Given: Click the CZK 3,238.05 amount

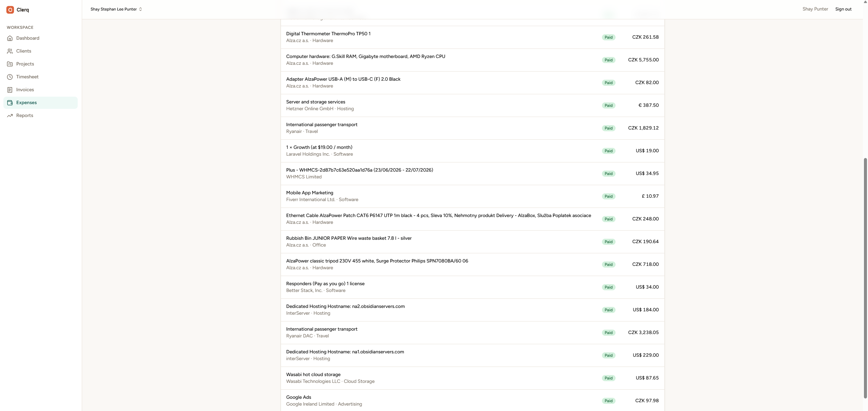Looking at the screenshot, I should click(x=643, y=333).
